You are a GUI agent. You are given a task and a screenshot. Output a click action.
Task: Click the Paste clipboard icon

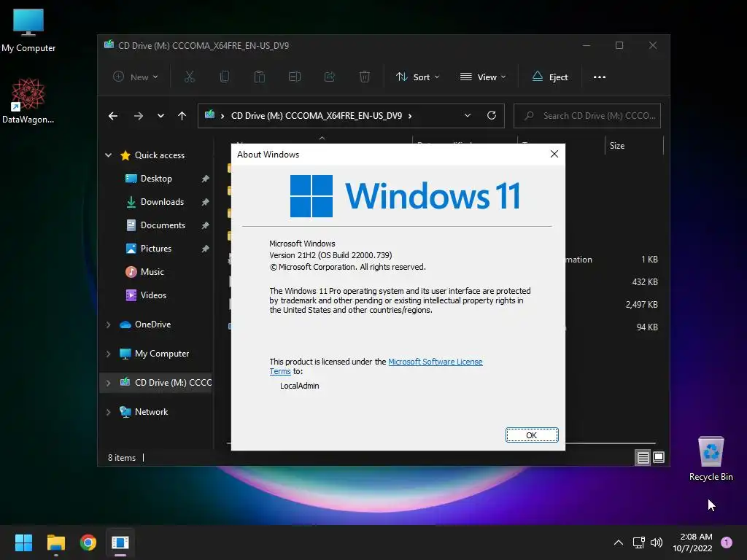click(x=259, y=77)
